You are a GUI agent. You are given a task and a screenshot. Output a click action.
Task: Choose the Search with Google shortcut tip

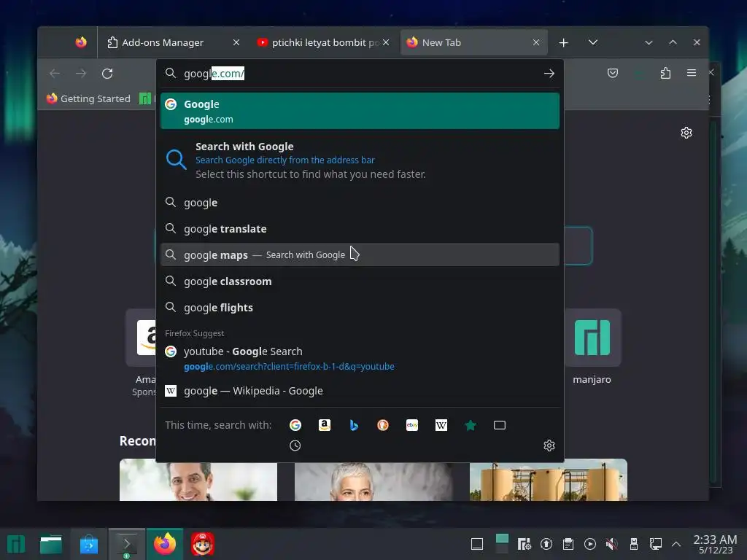click(x=360, y=160)
